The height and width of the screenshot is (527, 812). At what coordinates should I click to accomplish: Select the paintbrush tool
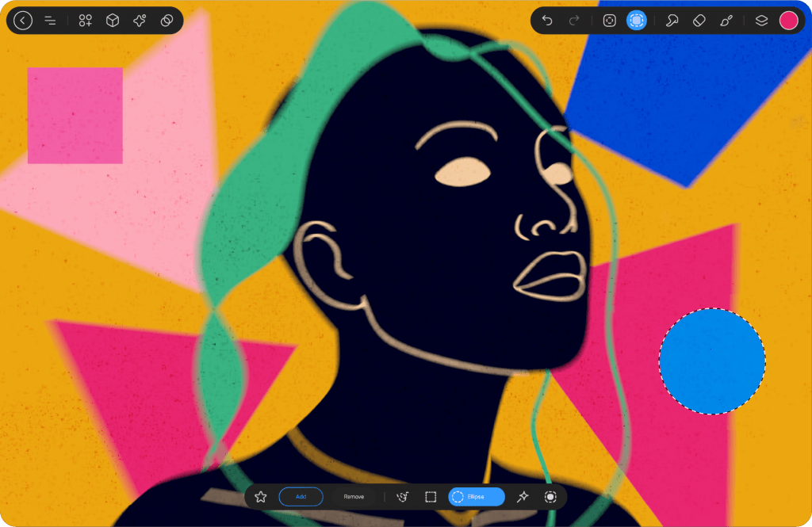pyautogui.click(x=726, y=21)
